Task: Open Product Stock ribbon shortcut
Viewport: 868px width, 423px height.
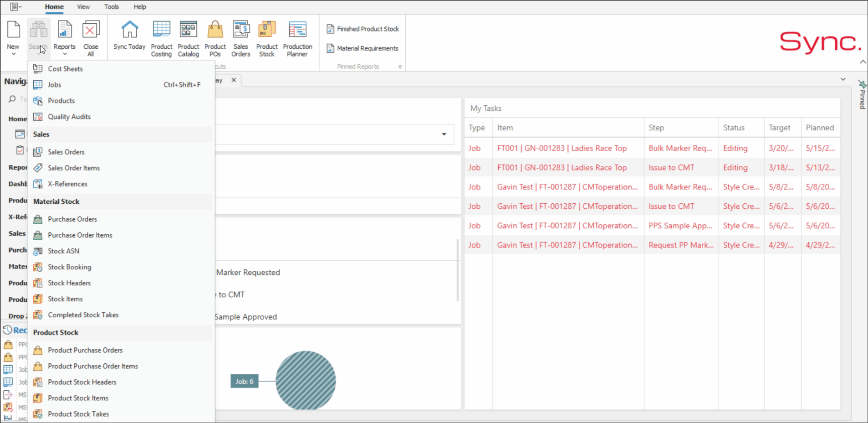Action: 266,38
